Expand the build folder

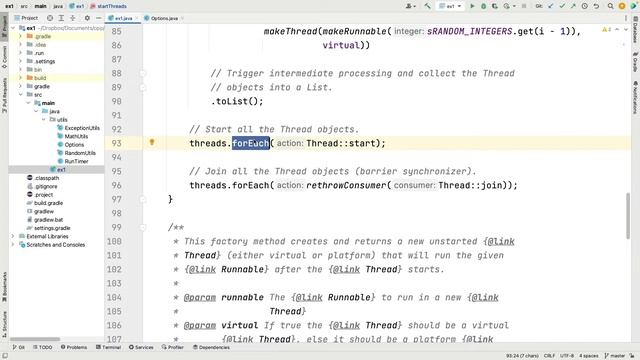click(x=20, y=78)
